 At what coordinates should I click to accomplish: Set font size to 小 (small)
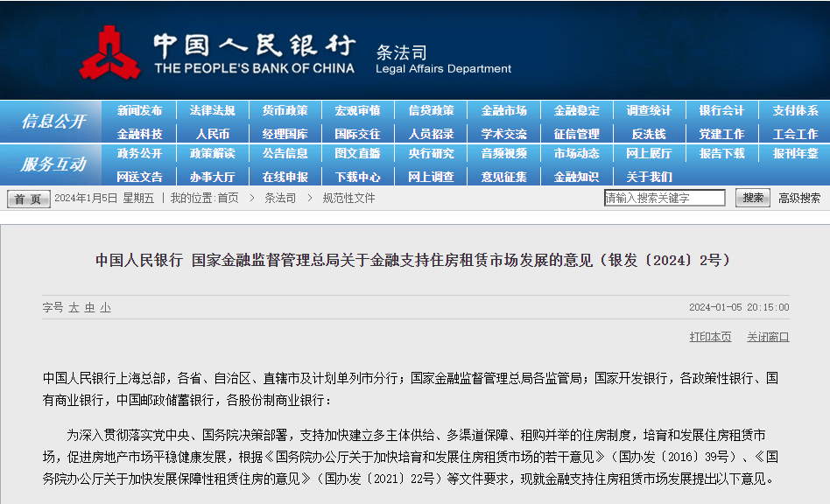(x=105, y=307)
